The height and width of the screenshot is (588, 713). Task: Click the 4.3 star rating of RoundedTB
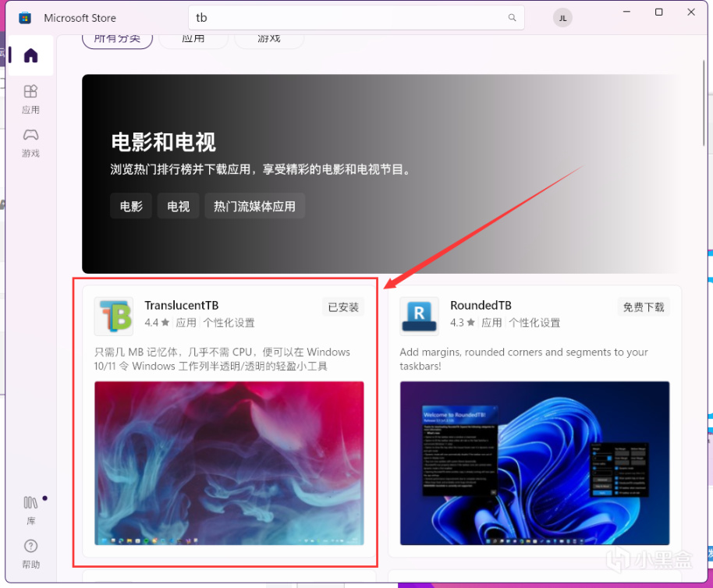point(463,323)
